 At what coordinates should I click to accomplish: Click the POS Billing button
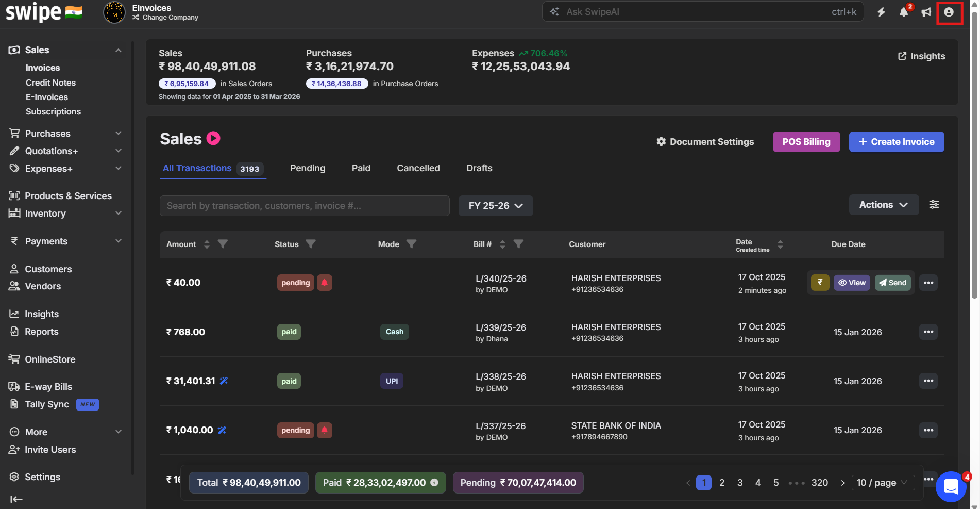[806, 142]
